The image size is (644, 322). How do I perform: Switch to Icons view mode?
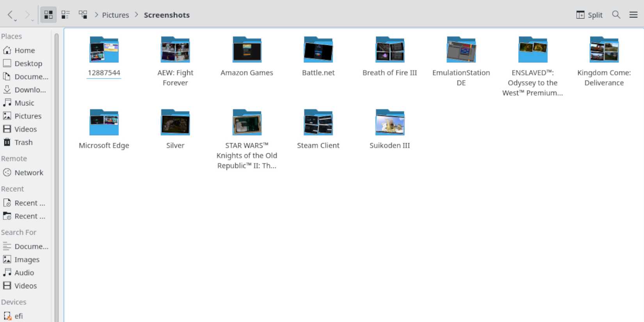tap(48, 15)
